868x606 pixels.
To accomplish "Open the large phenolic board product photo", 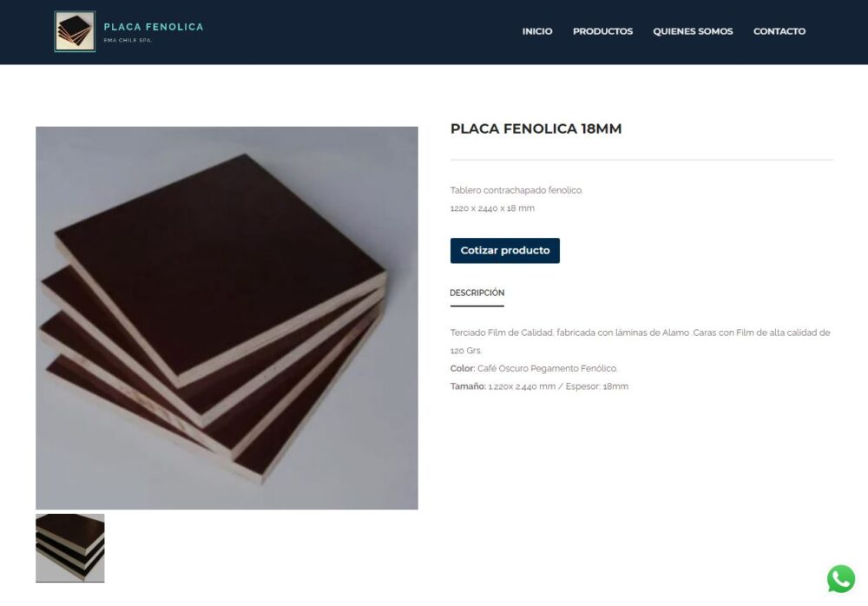I will point(227,318).
